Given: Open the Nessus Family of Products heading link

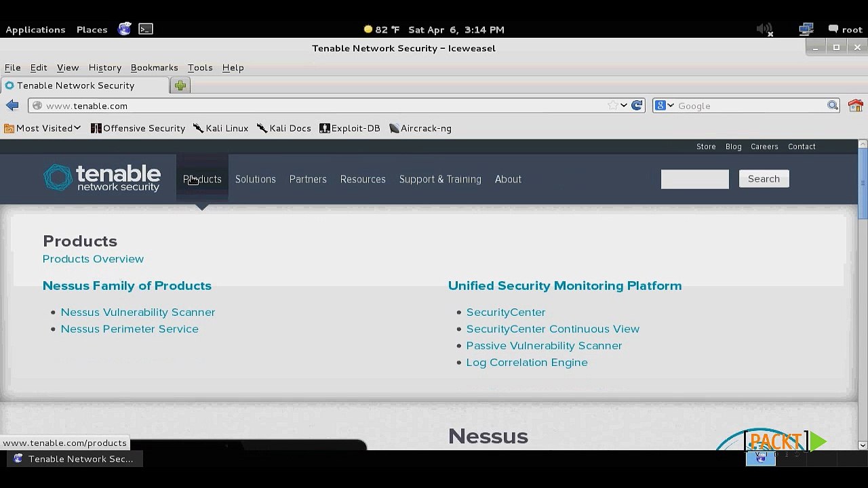Looking at the screenshot, I should [127, 285].
